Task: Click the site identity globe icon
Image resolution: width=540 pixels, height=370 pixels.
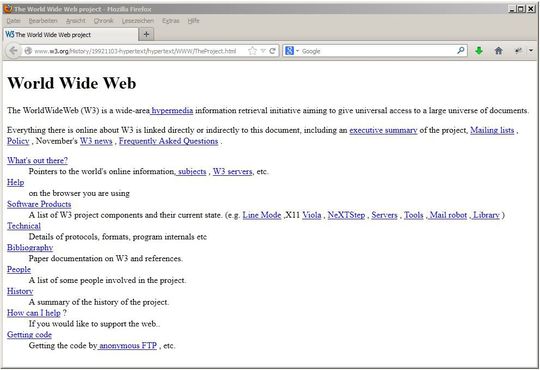Action: coord(28,51)
